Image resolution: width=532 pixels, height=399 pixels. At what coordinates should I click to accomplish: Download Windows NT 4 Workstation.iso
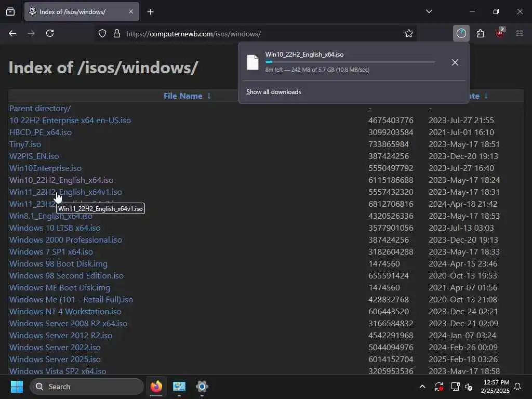(x=65, y=312)
